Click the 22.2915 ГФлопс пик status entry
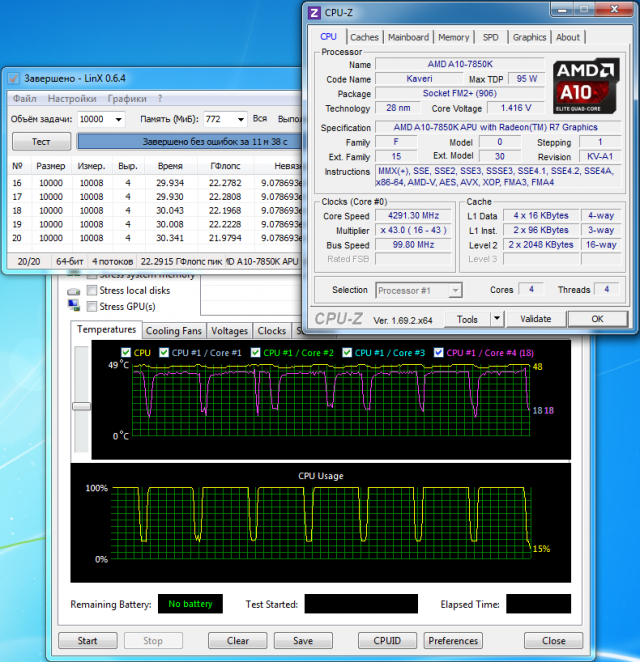The height and width of the screenshot is (662, 640). [182, 262]
